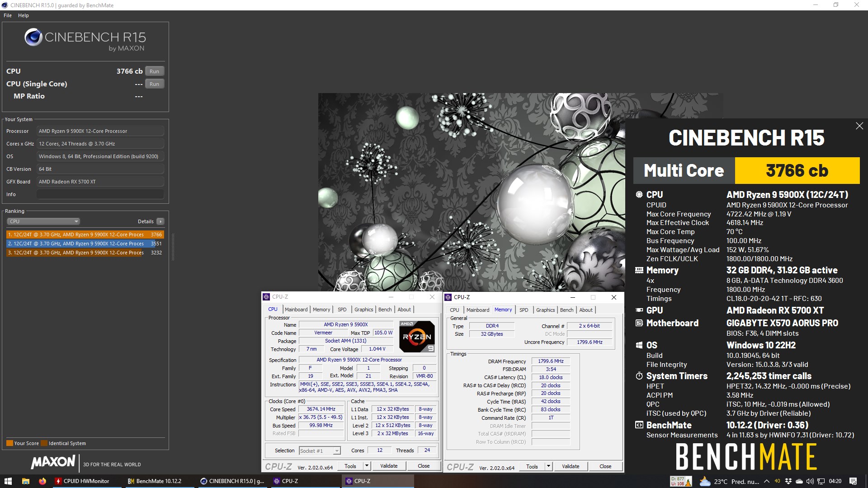This screenshot has width=868, height=488.
Task: Select ranking entry 1 with score 3766
Action: 85,235
